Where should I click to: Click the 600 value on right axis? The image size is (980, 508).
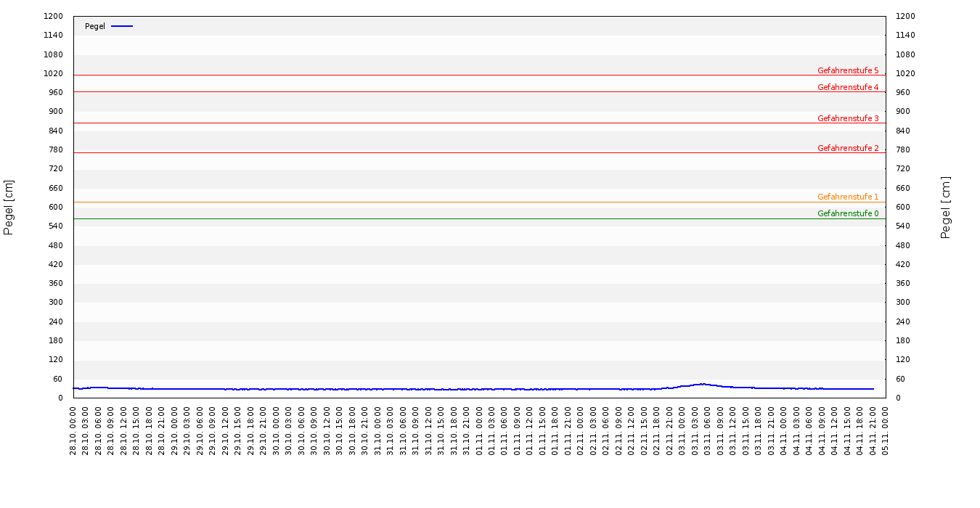[x=905, y=207]
